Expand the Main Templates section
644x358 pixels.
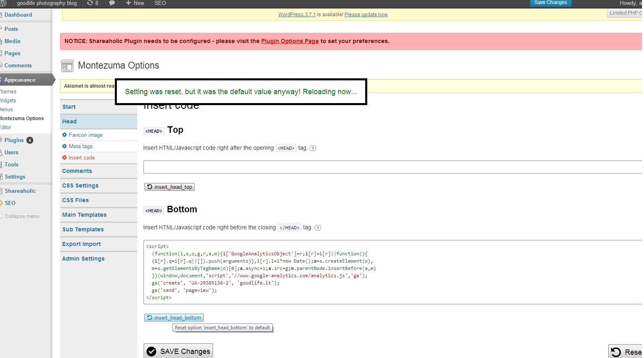pos(99,215)
